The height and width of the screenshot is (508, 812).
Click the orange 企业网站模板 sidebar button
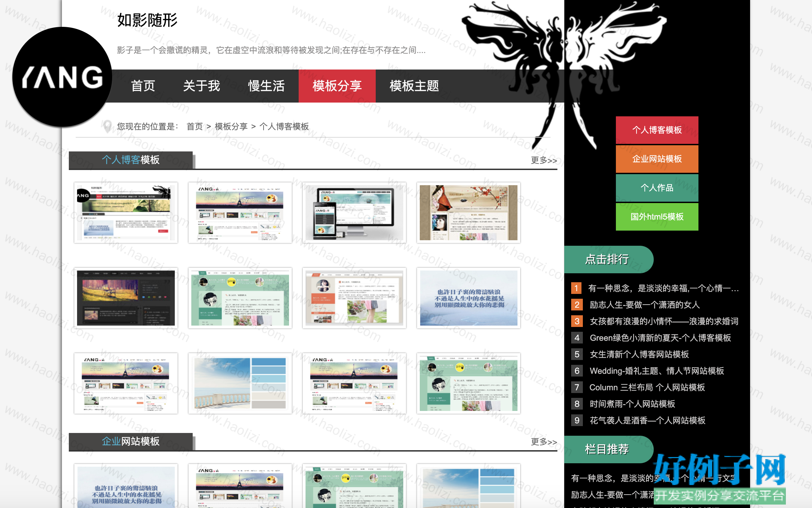(x=657, y=159)
